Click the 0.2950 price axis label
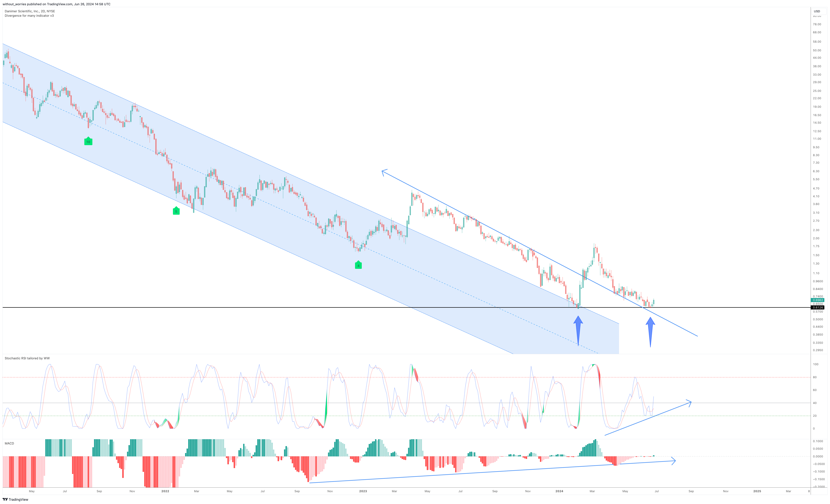The image size is (830, 504). point(818,350)
